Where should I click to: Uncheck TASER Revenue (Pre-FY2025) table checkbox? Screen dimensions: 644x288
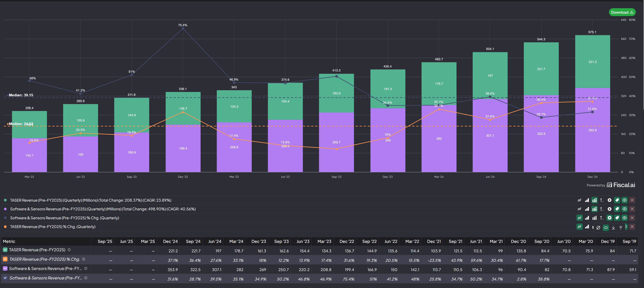tap(5, 250)
